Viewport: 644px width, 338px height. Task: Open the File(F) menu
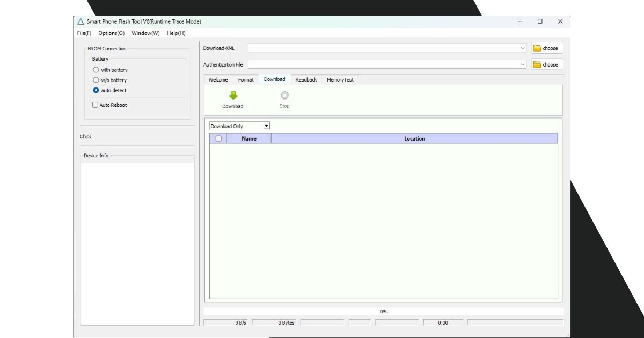[84, 33]
